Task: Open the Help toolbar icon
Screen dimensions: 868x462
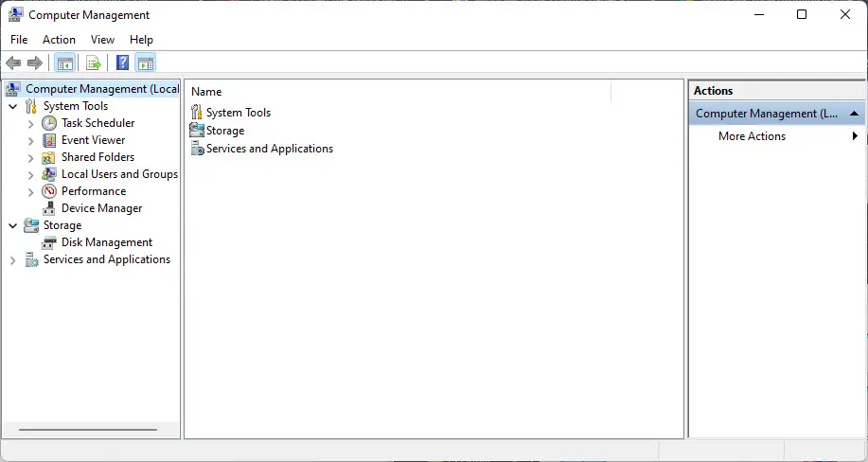Action: pyautogui.click(x=123, y=62)
